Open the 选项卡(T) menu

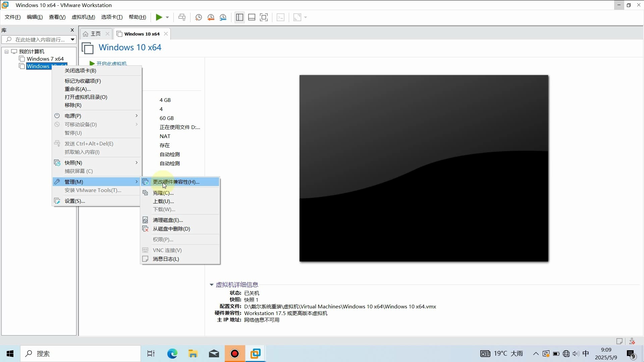point(112,17)
